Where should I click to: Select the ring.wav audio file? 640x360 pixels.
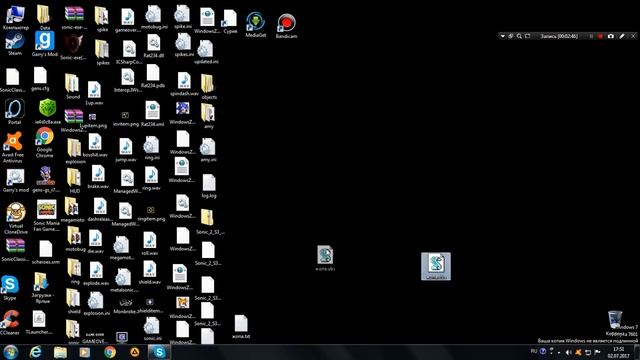pos(151,179)
